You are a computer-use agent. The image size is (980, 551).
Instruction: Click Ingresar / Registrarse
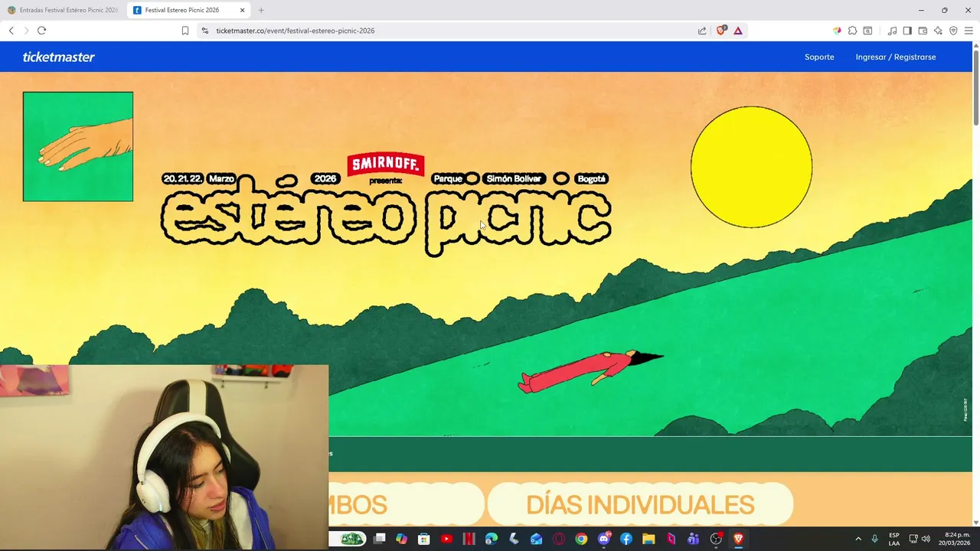[896, 57]
